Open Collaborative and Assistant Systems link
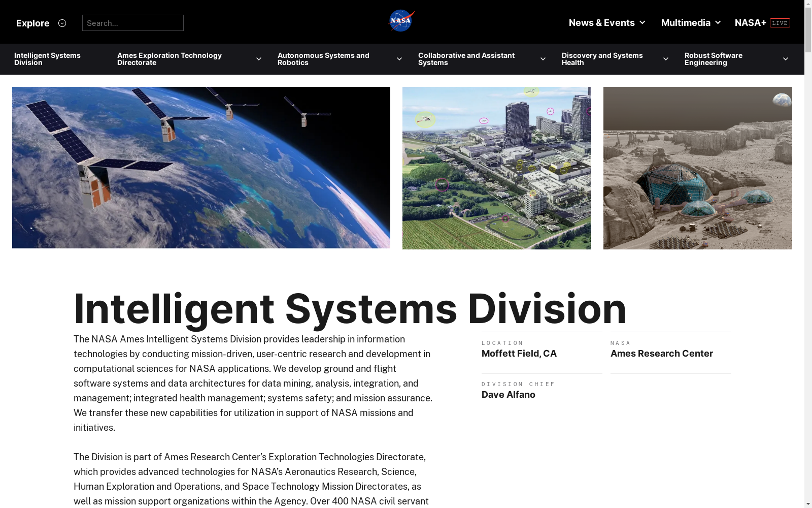Image resolution: width=812 pixels, height=508 pixels. pos(466,59)
